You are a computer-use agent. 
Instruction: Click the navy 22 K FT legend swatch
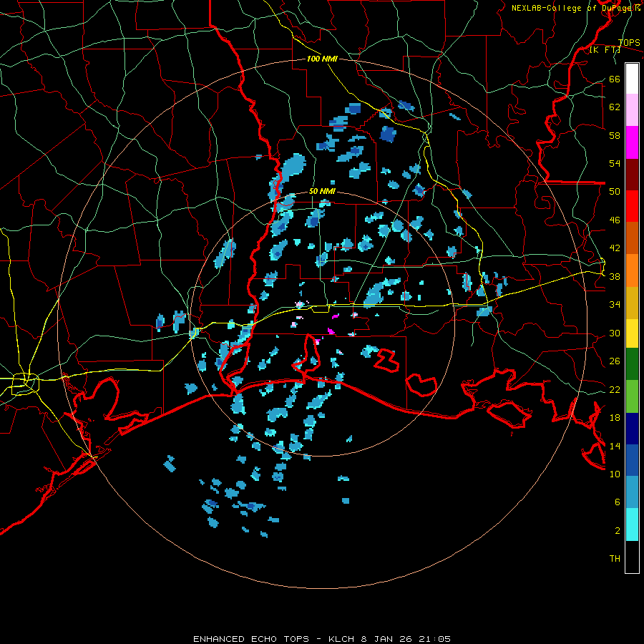[x=632, y=429]
